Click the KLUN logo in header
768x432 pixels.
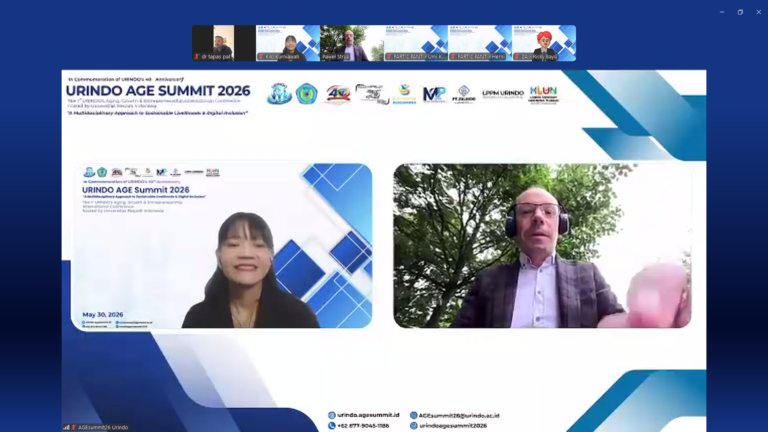pos(543,95)
